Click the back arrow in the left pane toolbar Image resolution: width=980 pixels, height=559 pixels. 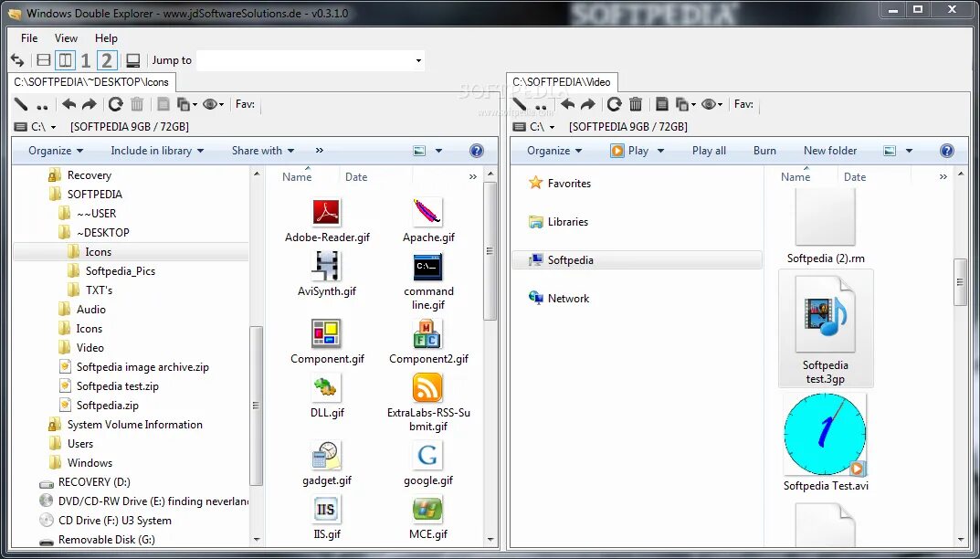(68, 104)
